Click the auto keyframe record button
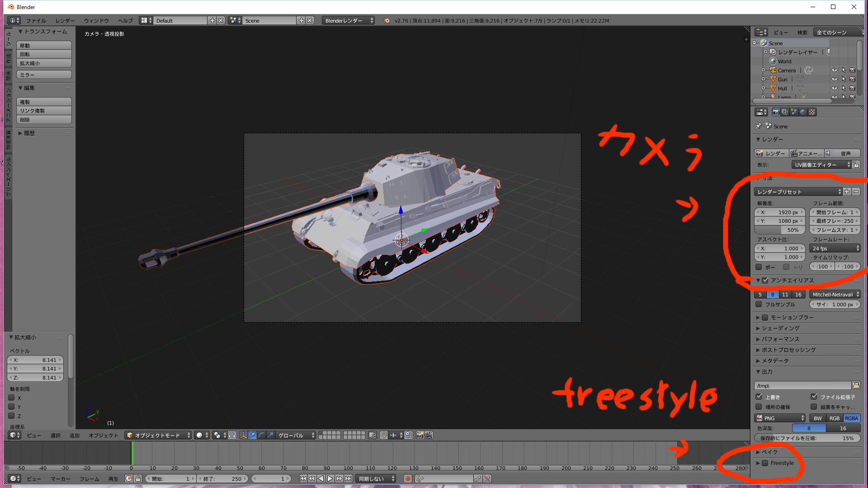Screen dimensions: 868x488 point(407,479)
